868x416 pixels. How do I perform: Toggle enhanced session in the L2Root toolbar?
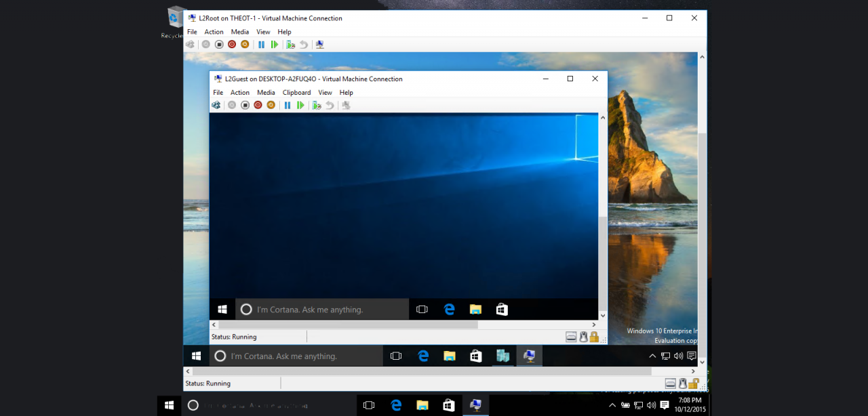click(x=320, y=45)
